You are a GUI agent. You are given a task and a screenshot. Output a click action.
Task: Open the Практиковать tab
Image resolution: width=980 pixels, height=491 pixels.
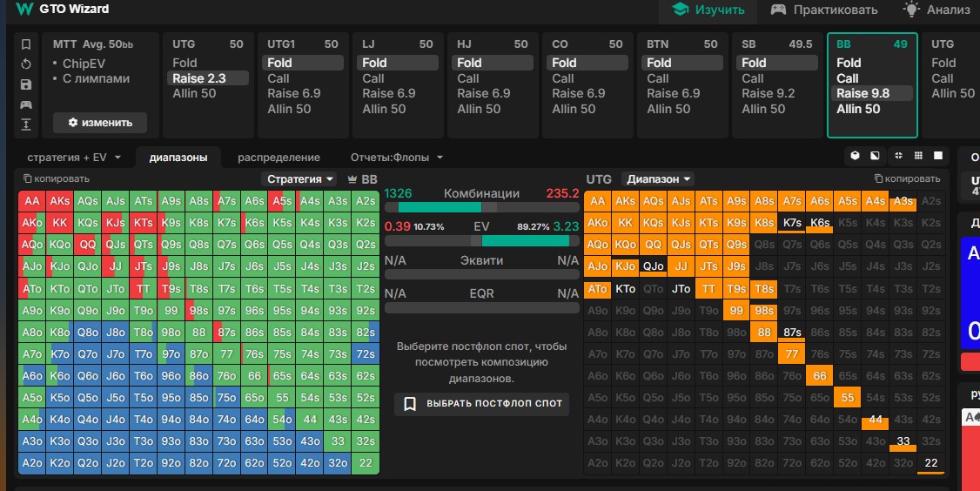pos(823,10)
